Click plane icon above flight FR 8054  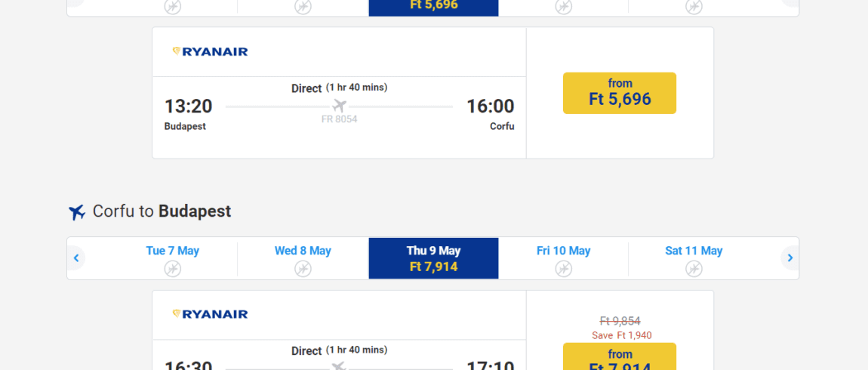340,105
